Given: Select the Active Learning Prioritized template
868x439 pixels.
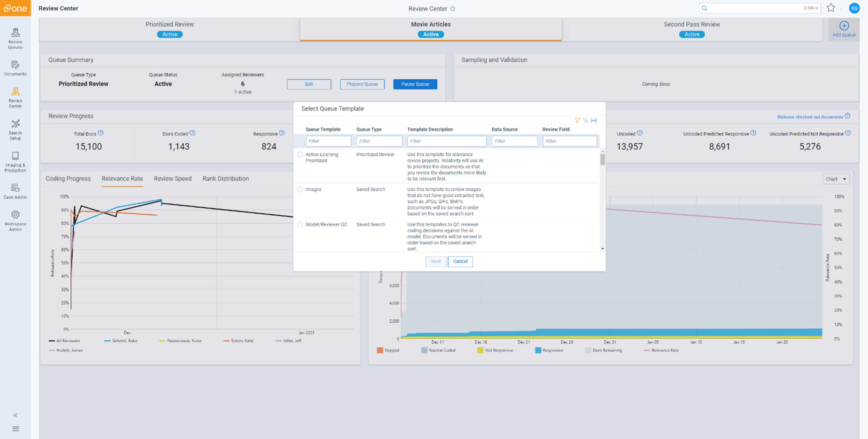Looking at the screenshot, I should coord(300,154).
